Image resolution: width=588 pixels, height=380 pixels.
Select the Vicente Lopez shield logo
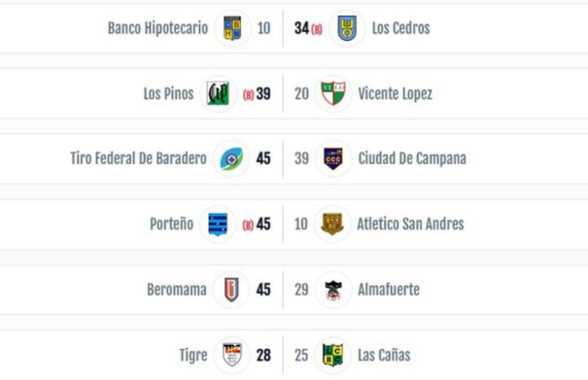(333, 93)
